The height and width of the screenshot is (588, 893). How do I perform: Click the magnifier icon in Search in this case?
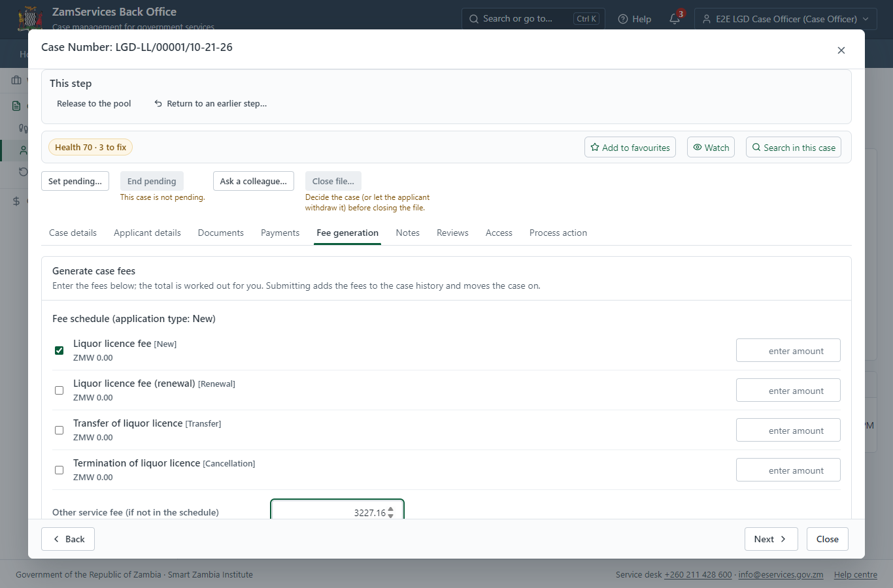point(756,148)
